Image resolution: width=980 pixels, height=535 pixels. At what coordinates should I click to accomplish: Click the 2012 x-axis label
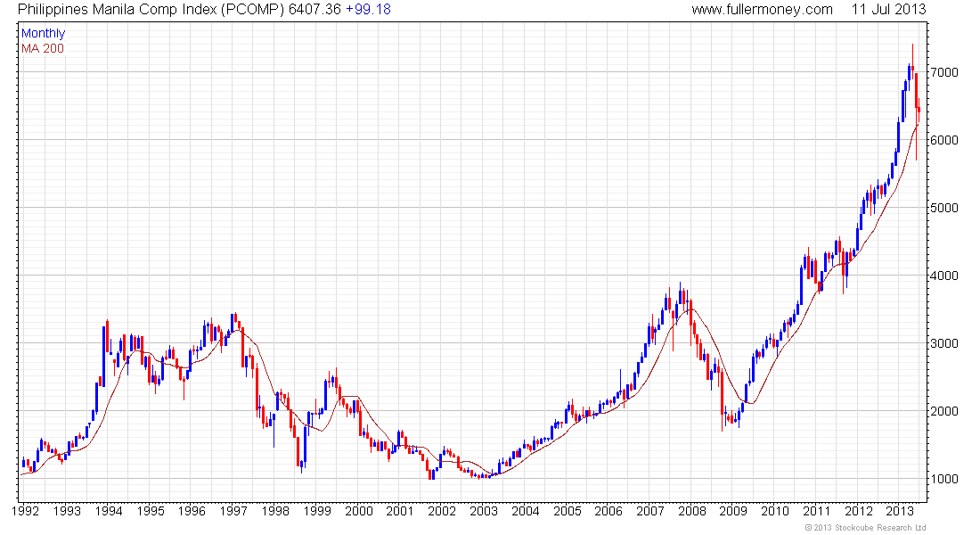(x=859, y=511)
